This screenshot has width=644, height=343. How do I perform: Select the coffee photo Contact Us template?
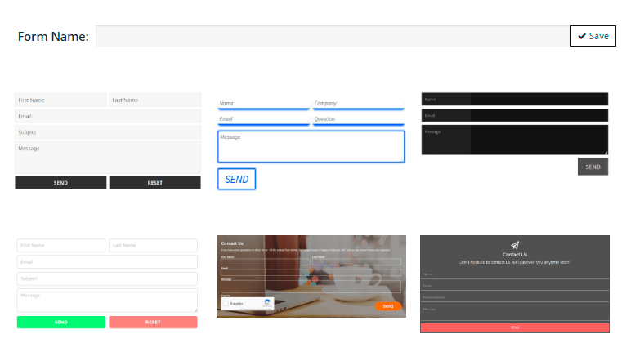[311, 276]
